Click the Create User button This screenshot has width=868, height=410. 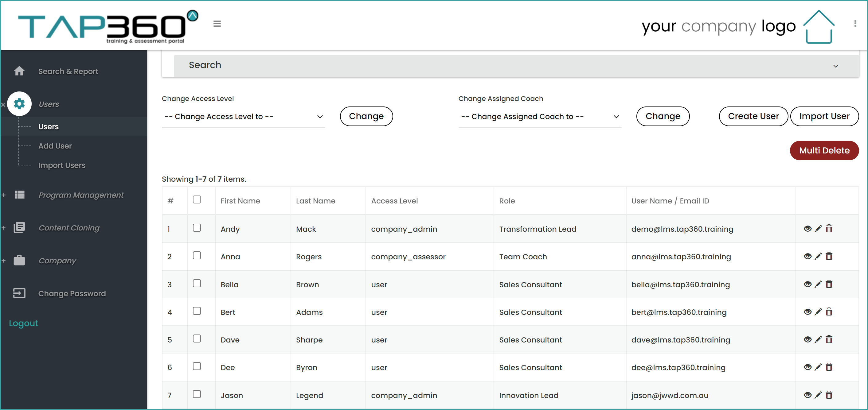tap(753, 116)
